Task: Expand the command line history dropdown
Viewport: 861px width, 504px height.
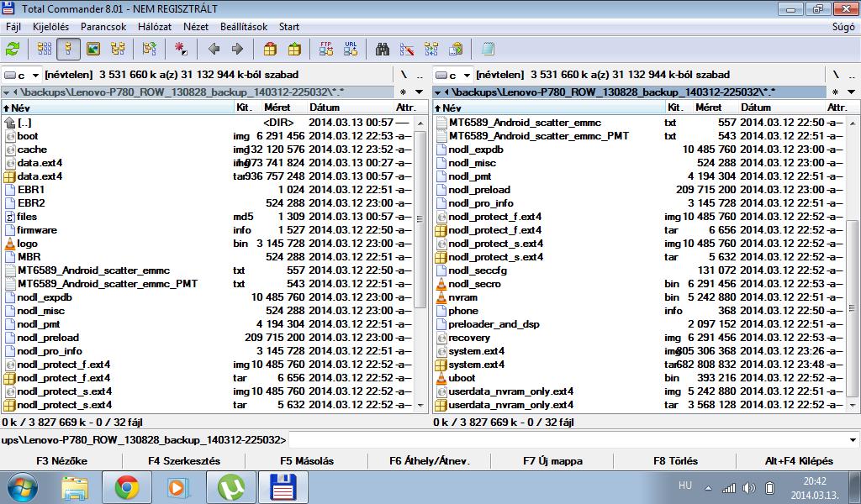Action: point(853,440)
